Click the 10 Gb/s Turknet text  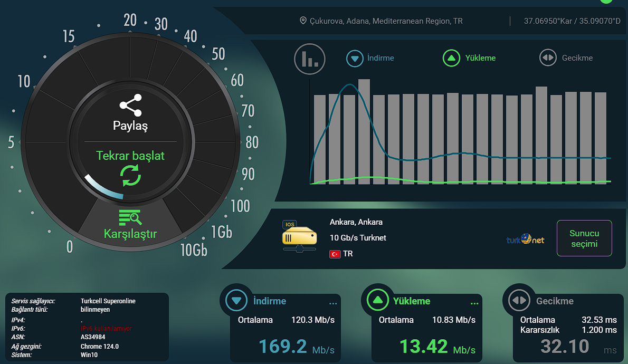[x=358, y=238]
